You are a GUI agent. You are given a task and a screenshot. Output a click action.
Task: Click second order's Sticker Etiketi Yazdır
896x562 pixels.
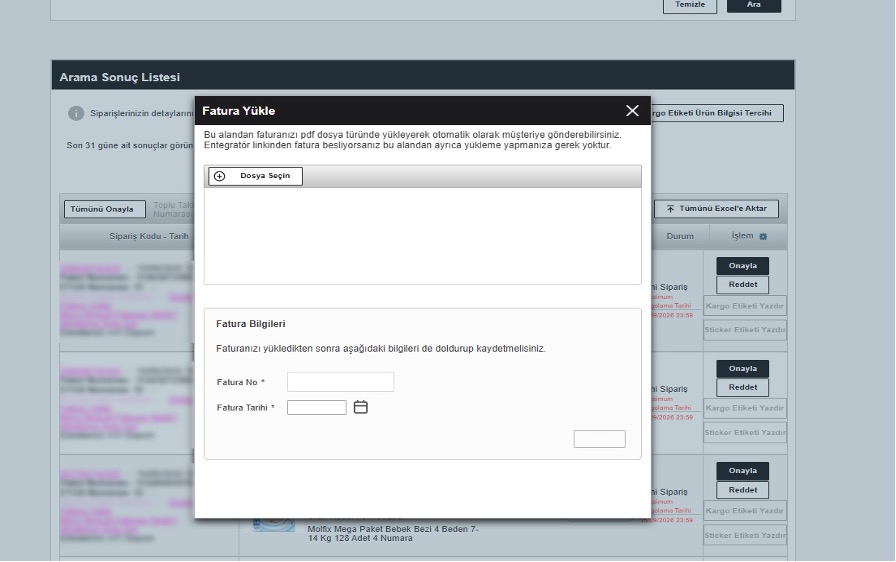745,433
